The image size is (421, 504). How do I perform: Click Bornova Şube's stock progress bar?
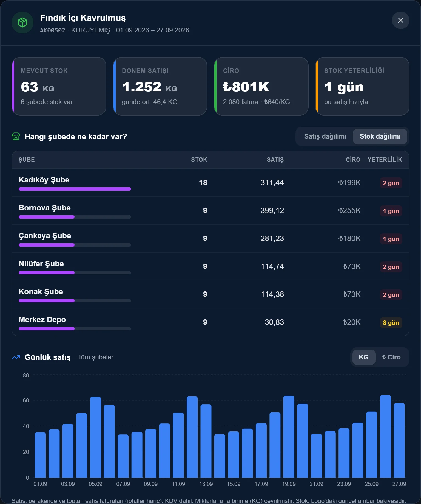pos(75,217)
